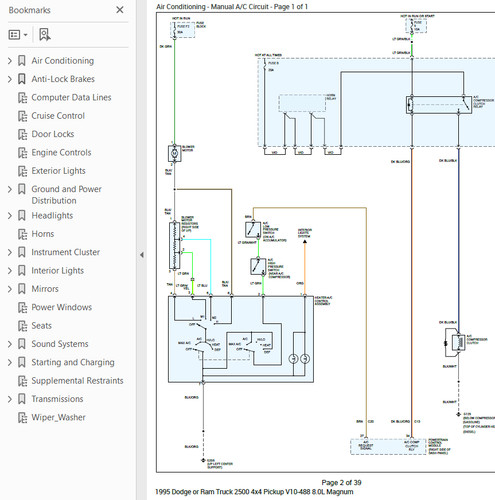Image resolution: width=495 pixels, height=500 pixels.
Task: Expand the Starting and Charging bookmark
Action: point(10,362)
